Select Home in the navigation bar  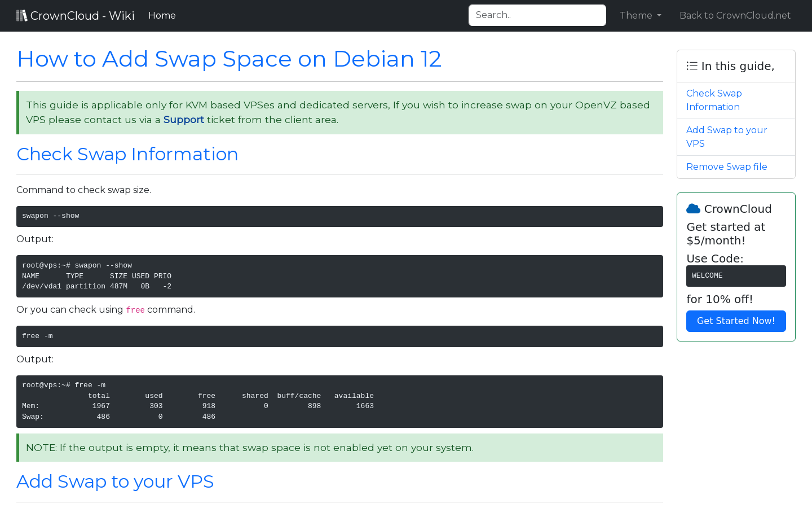162,15
